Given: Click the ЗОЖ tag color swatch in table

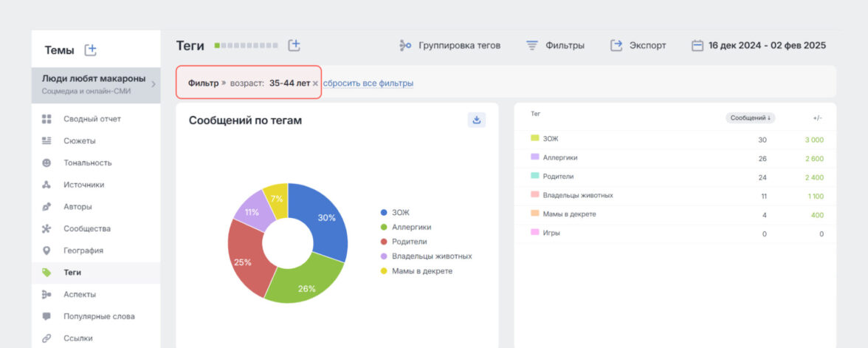Looking at the screenshot, I should click(x=535, y=138).
